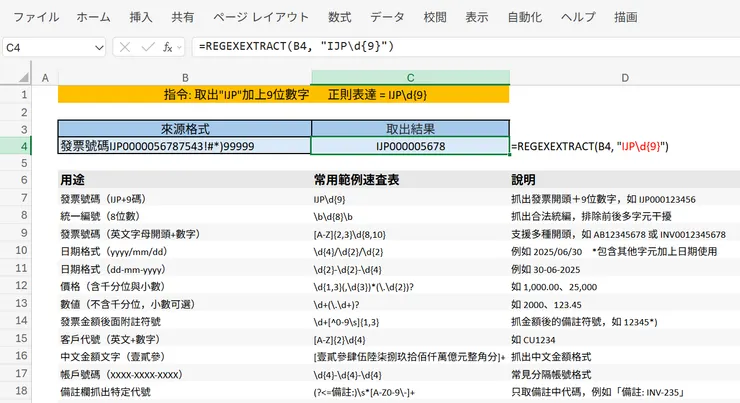This screenshot has width=740, height=403.
Task: Click the Select All corner triangle
Action: pyautogui.click(x=23, y=78)
